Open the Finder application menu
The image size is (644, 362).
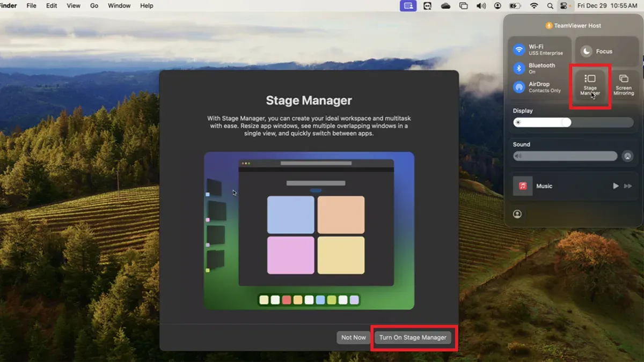9,6
